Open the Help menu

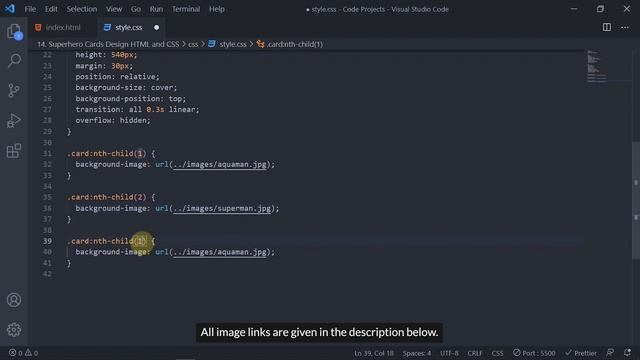coord(217,9)
